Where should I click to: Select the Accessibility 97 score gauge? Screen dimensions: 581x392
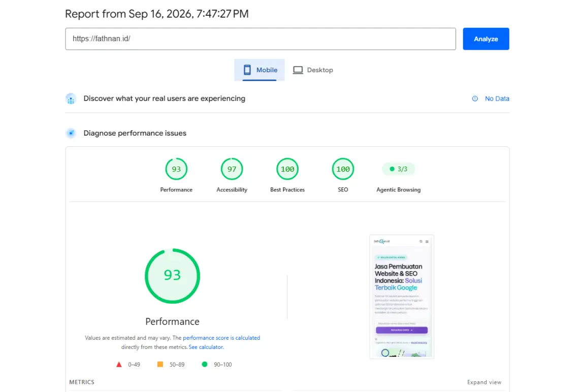tap(232, 169)
